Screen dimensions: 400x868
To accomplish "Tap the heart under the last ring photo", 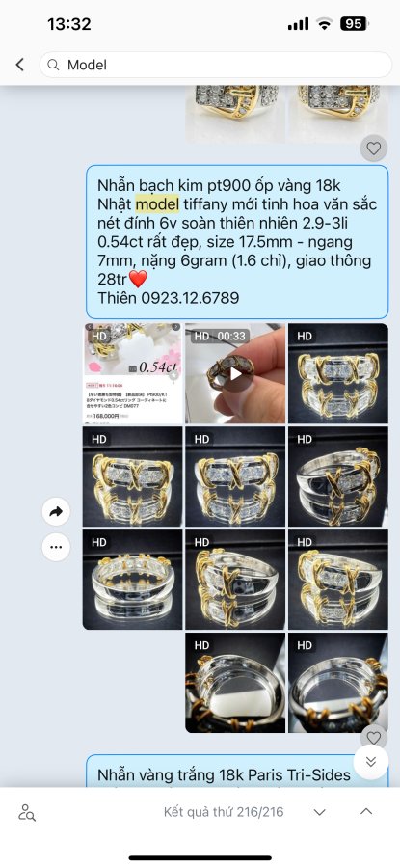I will 374,737.
